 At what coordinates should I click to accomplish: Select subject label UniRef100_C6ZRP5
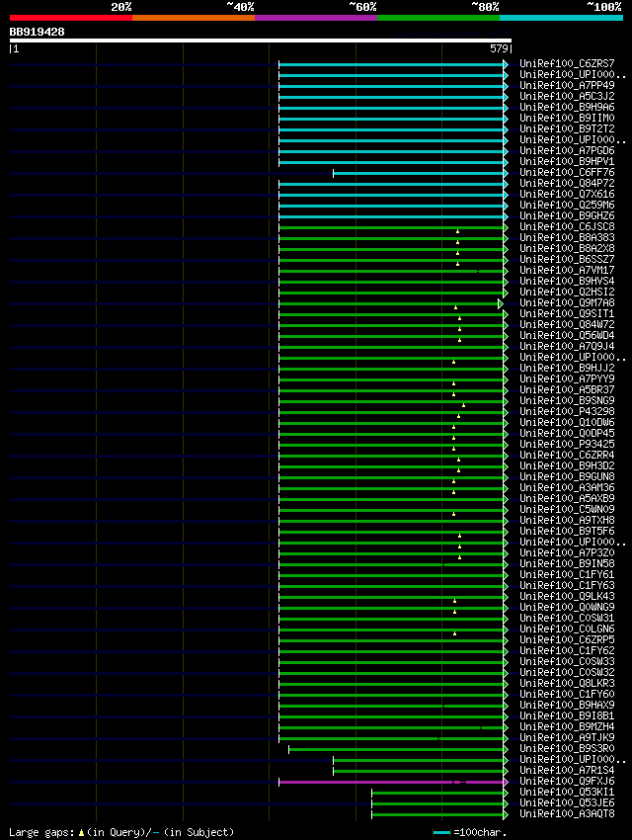pos(567,639)
